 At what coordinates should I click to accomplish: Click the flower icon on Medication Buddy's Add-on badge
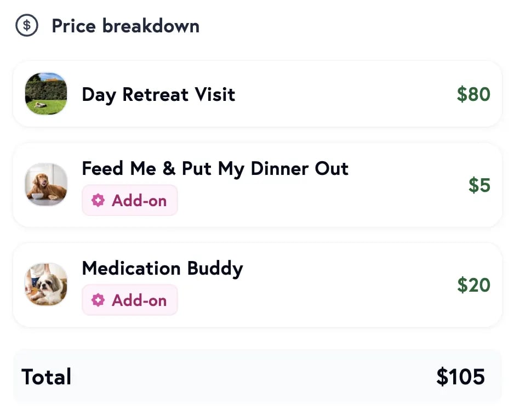98,300
